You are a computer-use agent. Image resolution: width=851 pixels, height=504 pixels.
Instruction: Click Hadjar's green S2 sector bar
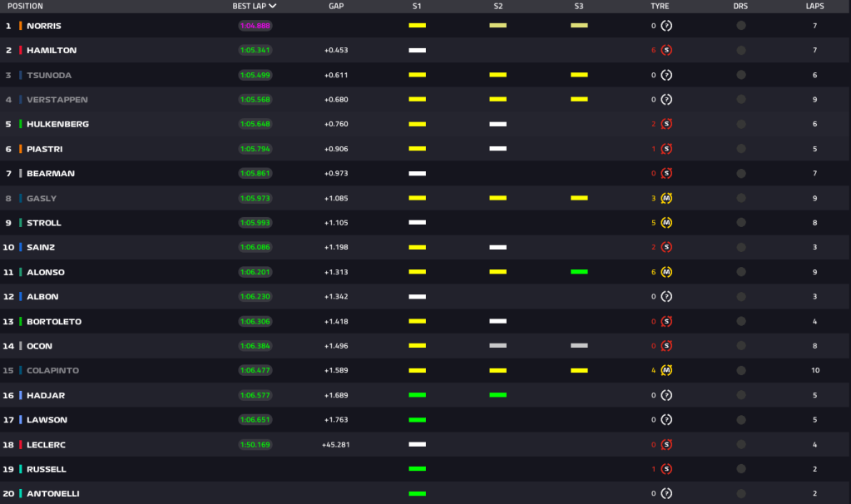pos(498,395)
